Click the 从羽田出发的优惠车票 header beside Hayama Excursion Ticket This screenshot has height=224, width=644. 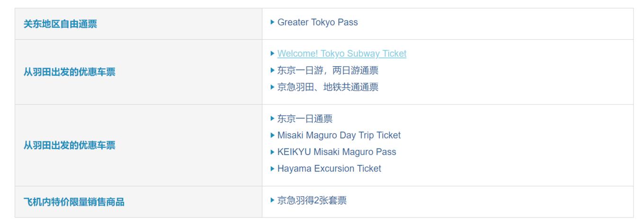69,146
